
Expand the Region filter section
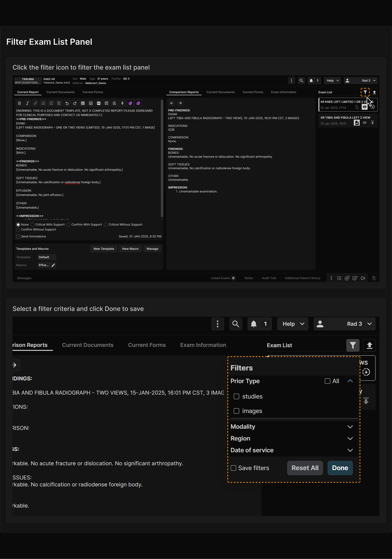point(350,439)
